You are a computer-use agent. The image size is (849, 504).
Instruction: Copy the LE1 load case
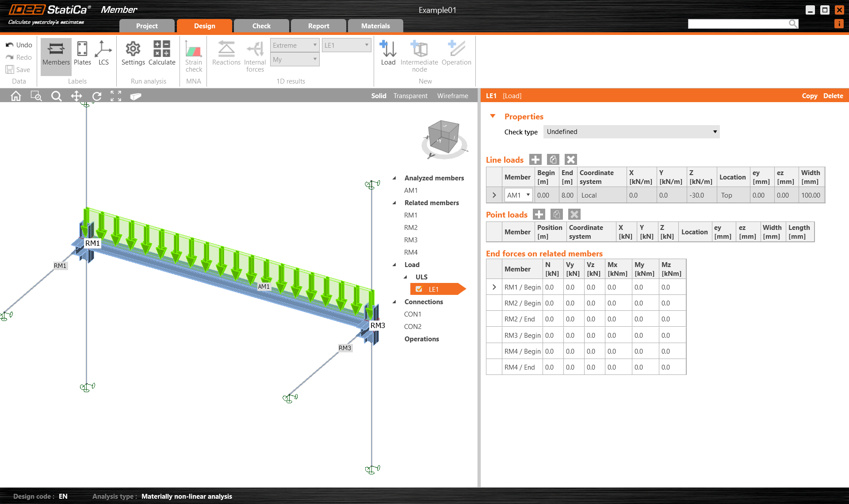coord(809,95)
